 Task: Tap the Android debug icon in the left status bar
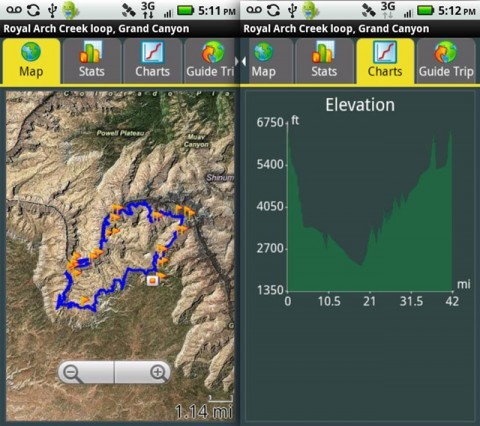point(70,10)
